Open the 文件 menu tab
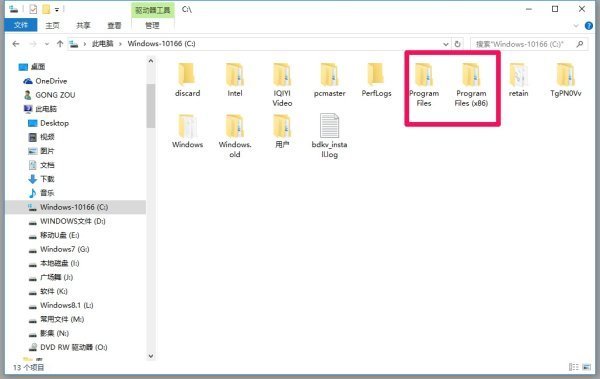Image resolution: width=600 pixels, height=379 pixels. (x=21, y=25)
